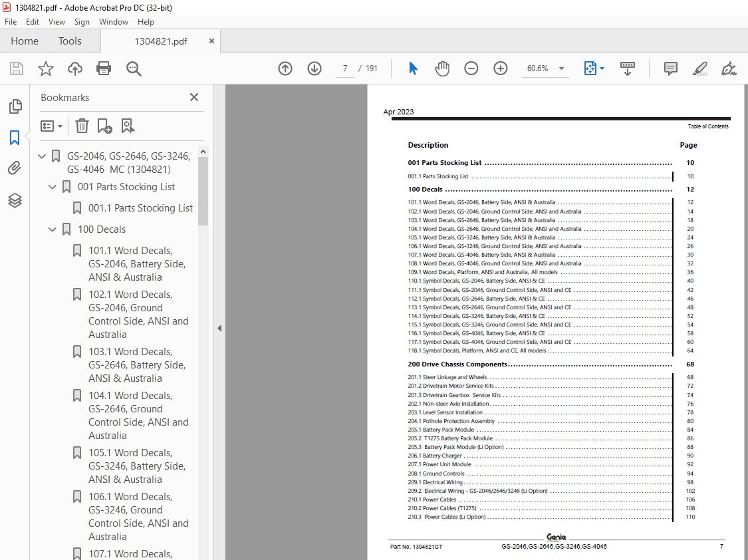Collapse the navigation pane with arrow
Image resolution: width=748 pixels, height=560 pixels.
tap(219, 328)
